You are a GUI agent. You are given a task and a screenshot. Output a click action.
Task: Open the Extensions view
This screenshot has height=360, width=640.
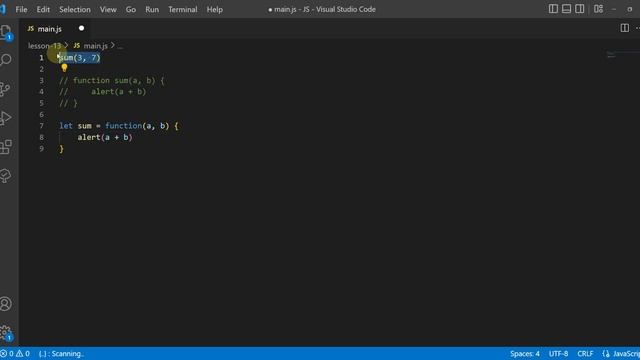(x=6, y=147)
